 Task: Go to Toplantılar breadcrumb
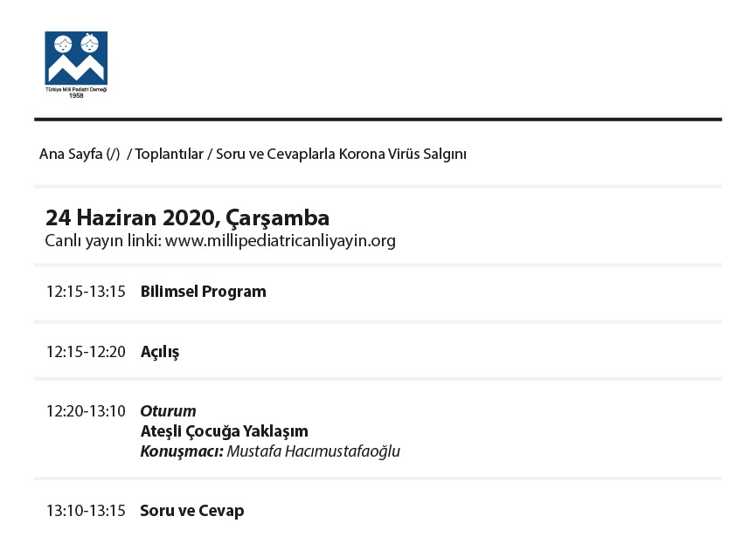click(x=166, y=154)
